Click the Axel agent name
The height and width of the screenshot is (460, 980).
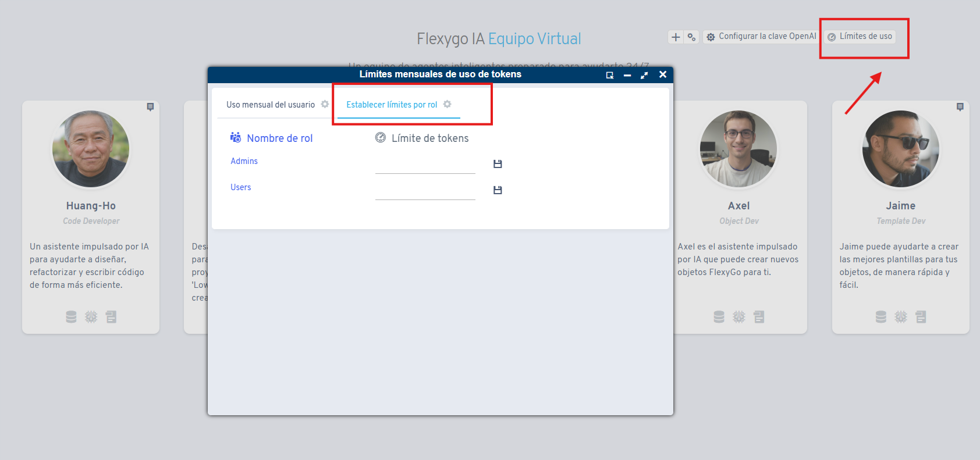(738, 206)
